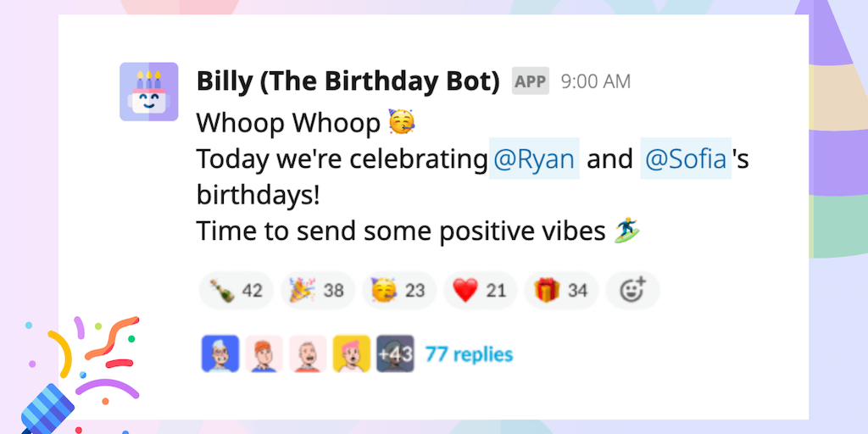Toggle the party popper reaction with 38
Screen dimensions: 868x434
317,291
